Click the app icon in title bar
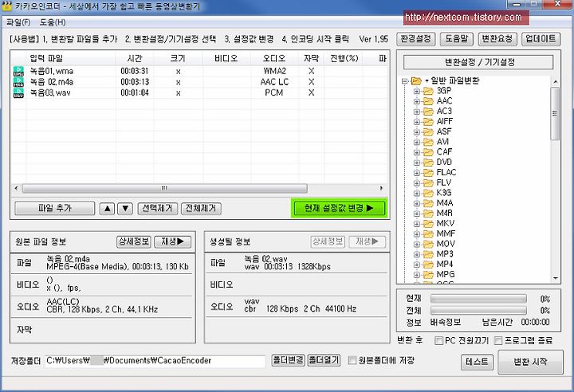 coord(6,6)
